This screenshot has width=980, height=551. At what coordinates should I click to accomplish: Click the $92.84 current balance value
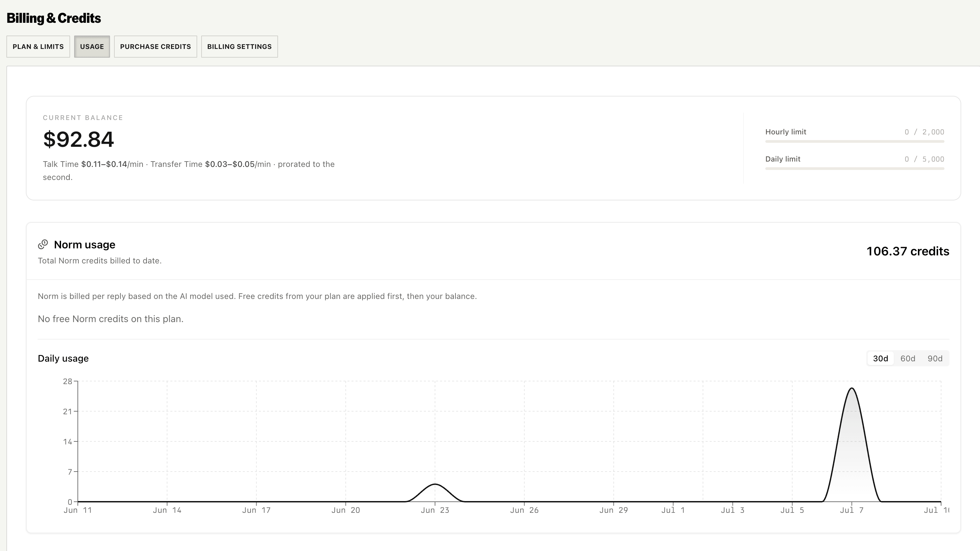tap(78, 139)
